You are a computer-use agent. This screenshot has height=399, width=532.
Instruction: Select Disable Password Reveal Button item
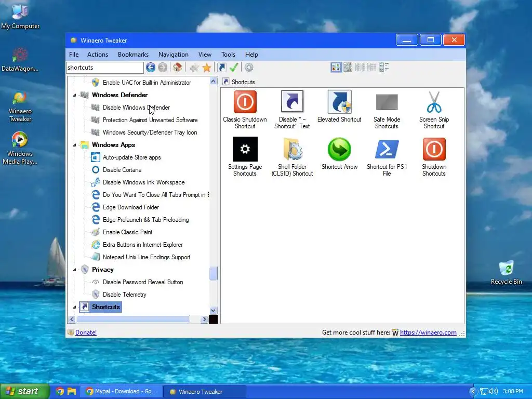142,282
